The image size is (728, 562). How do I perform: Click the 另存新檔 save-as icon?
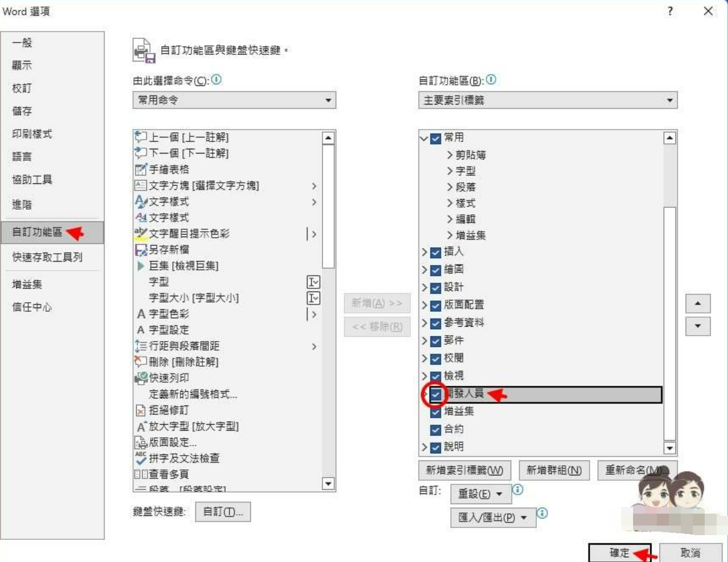[141, 250]
